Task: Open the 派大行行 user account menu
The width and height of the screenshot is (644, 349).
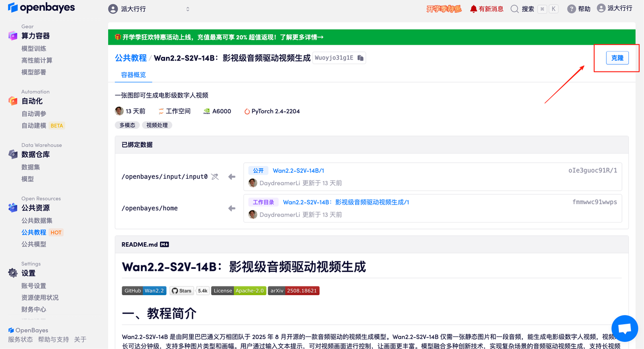Action: [x=614, y=8]
